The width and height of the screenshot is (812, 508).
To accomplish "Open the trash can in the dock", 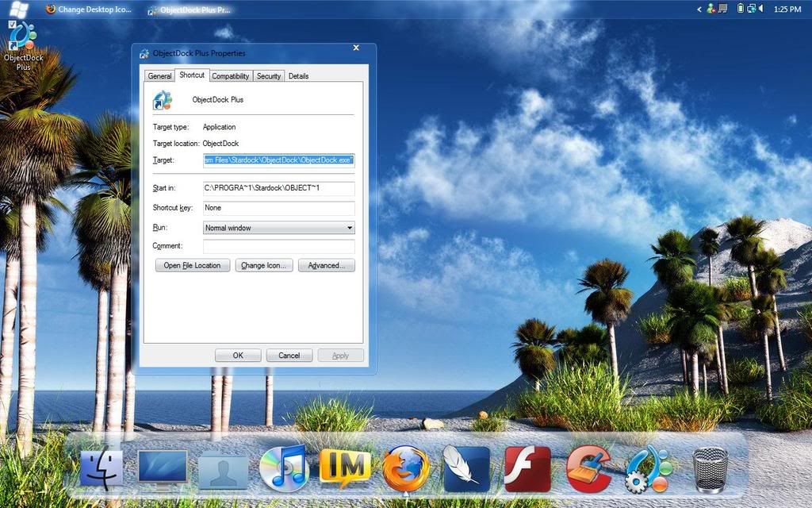I will [x=710, y=469].
